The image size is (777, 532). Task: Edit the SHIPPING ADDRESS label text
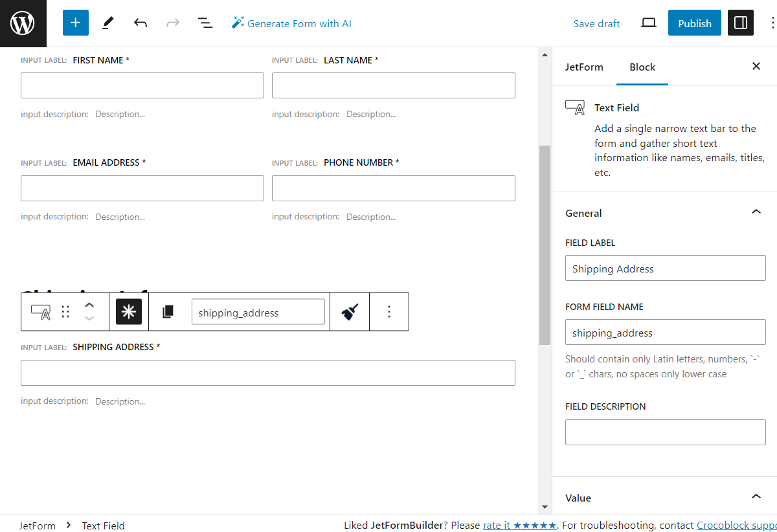pos(113,347)
